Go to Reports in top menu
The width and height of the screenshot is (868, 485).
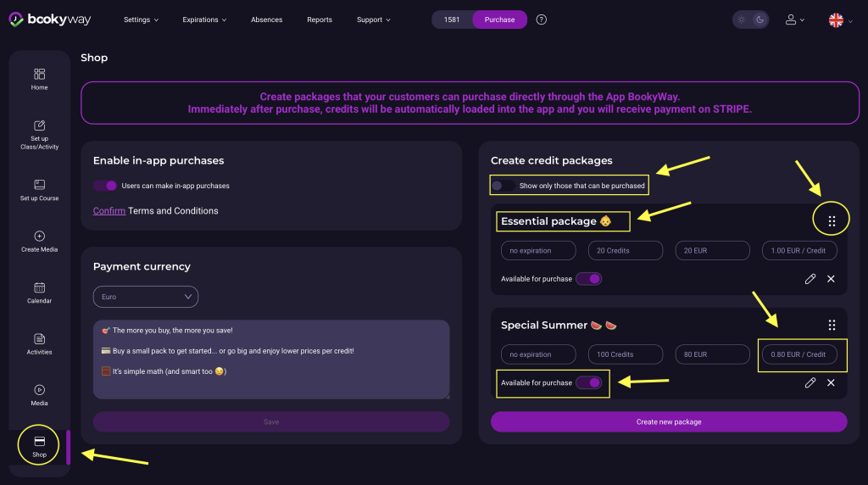(x=320, y=20)
